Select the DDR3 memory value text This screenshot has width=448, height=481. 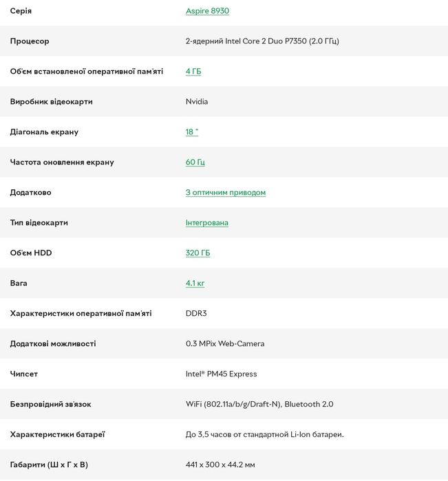[x=196, y=314]
